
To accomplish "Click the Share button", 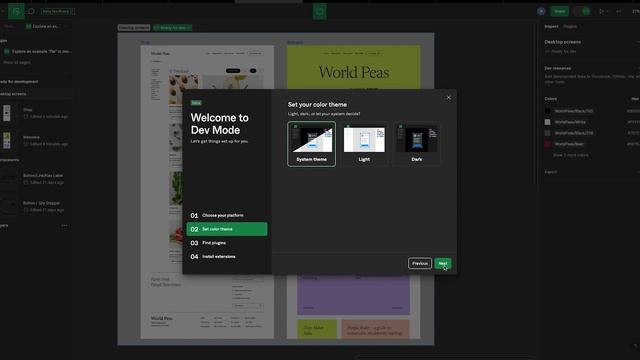I will (x=560, y=11).
